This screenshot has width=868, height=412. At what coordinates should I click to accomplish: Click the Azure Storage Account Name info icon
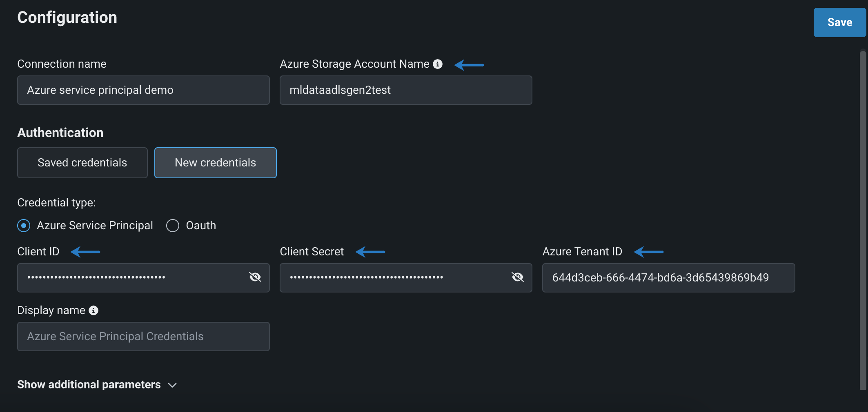[437, 64]
